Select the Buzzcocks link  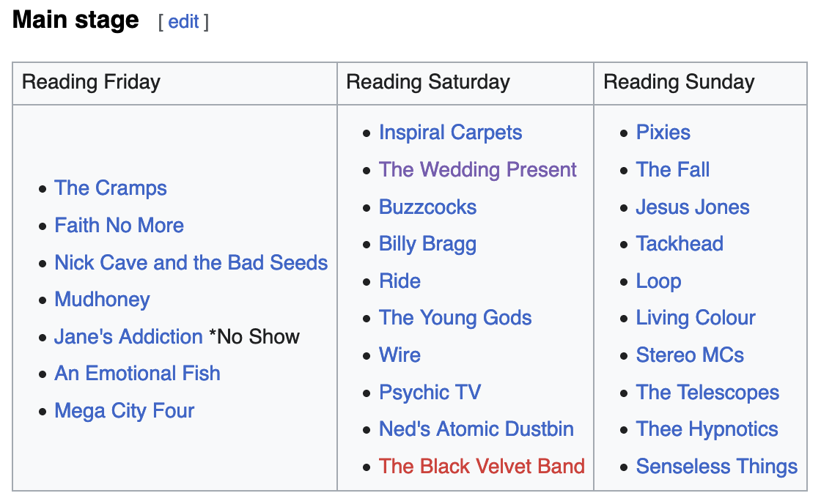[x=427, y=207]
